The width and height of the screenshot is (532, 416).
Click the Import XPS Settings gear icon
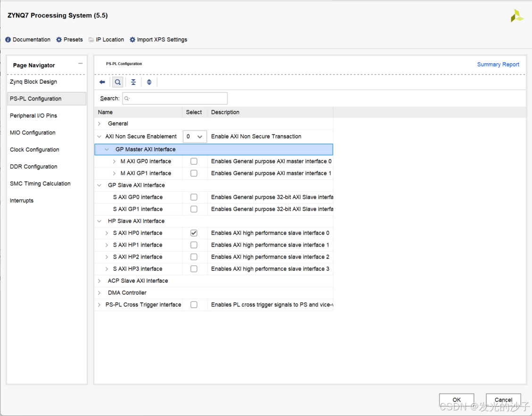[x=133, y=40]
